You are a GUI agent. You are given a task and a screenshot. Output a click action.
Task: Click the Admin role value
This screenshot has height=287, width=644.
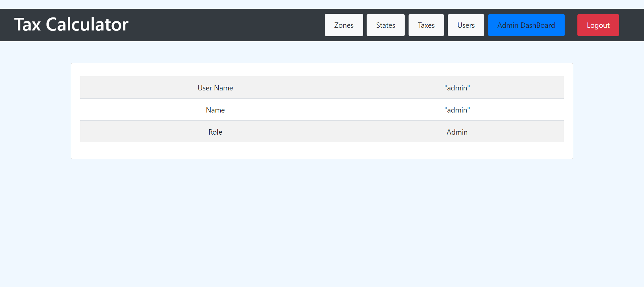tap(457, 132)
